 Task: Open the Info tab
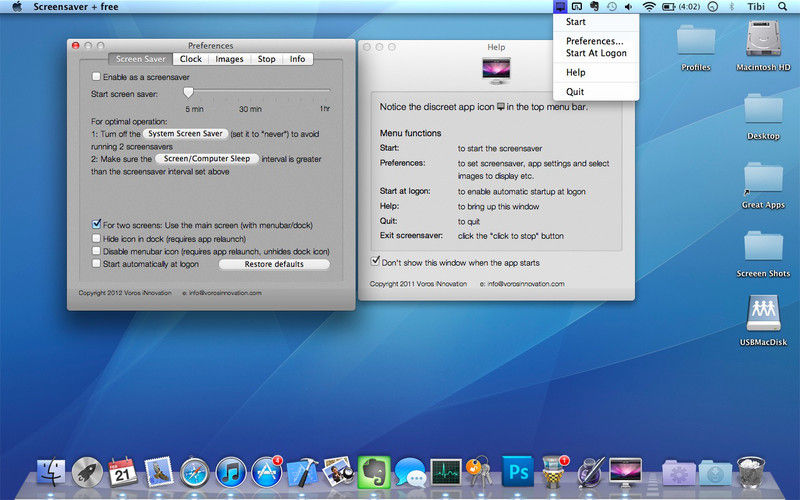point(297,59)
